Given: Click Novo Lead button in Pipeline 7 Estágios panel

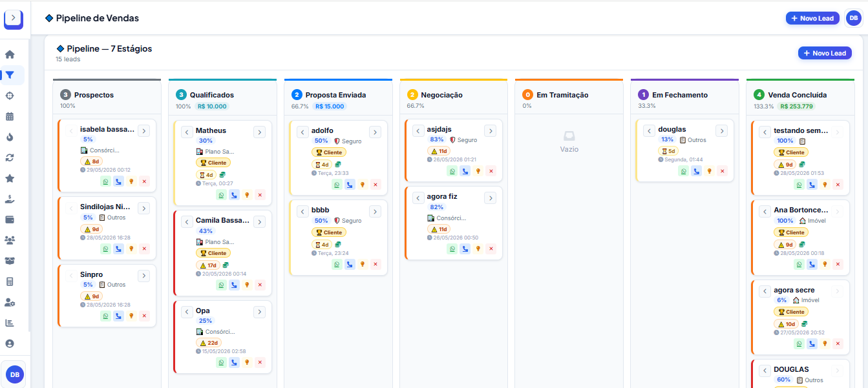Looking at the screenshot, I should pyautogui.click(x=825, y=53).
